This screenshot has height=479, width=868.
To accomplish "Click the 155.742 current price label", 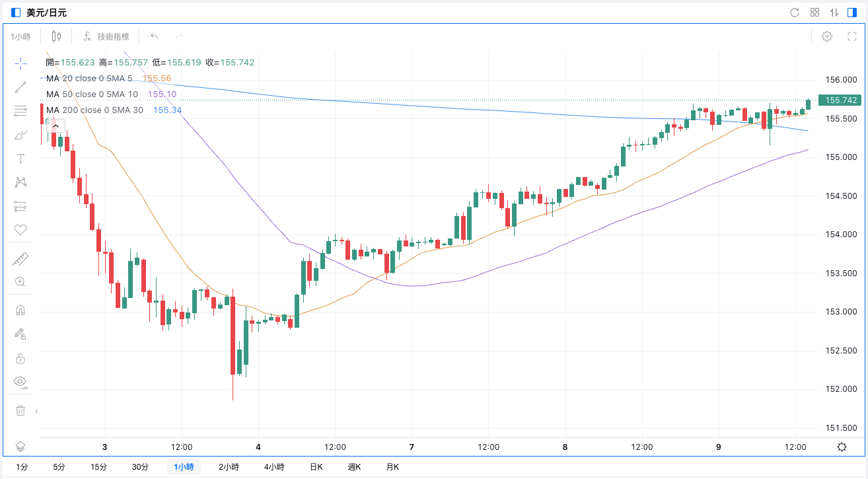I will 840,100.
